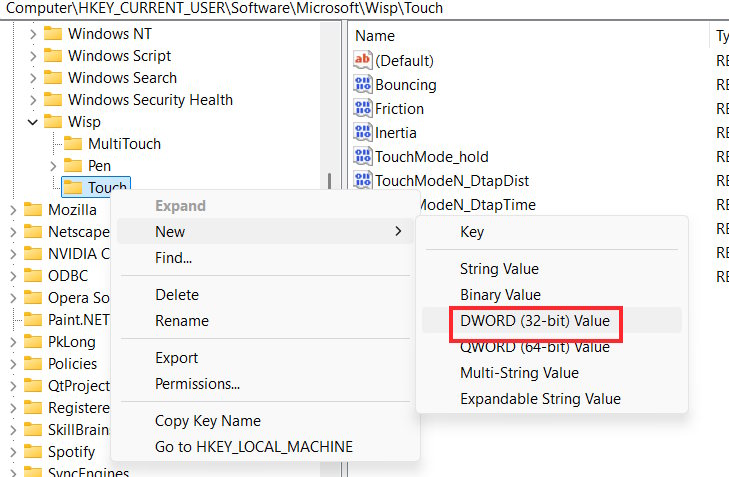Click the Bouncing DWORD value icon

363,85
